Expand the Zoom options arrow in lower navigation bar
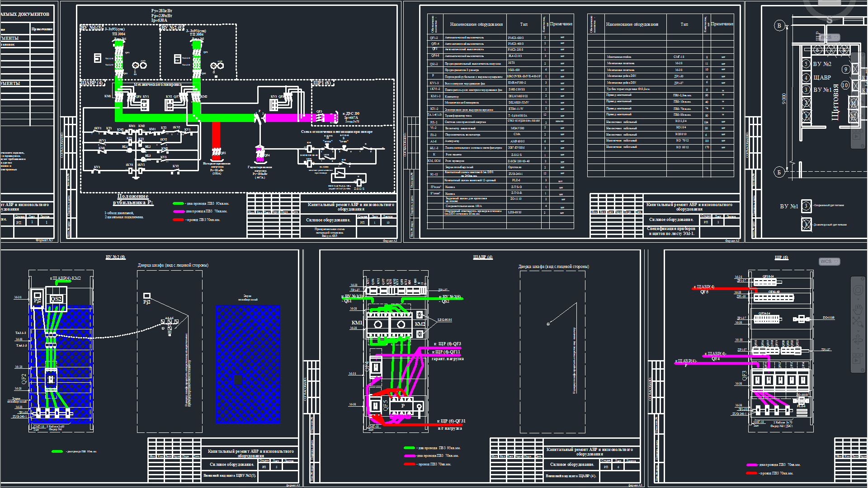 [858, 331]
